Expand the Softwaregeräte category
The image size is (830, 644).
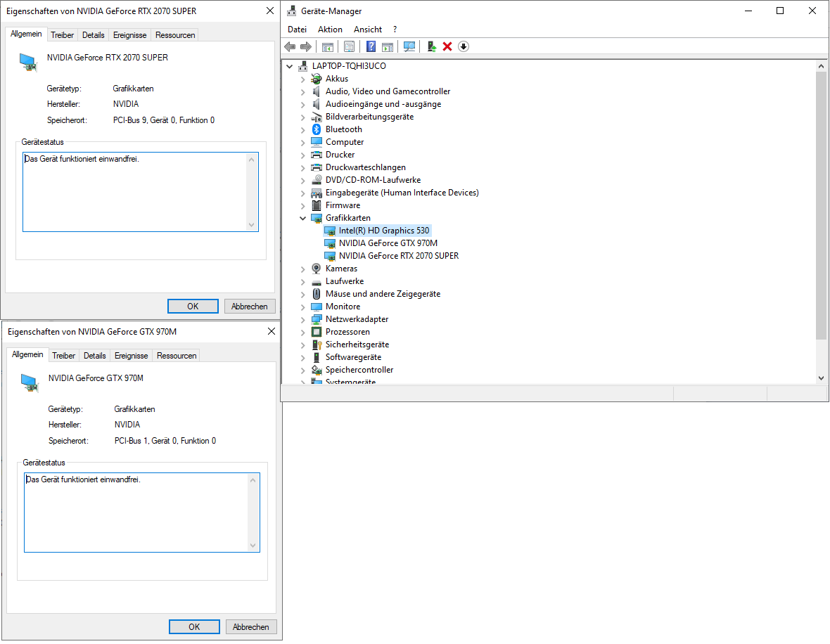pyautogui.click(x=302, y=358)
